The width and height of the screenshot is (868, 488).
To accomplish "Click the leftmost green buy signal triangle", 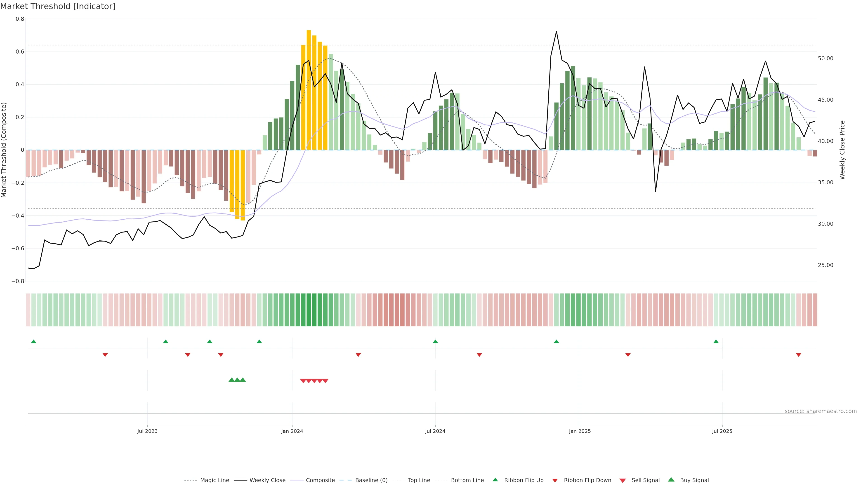I will [x=231, y=380].
